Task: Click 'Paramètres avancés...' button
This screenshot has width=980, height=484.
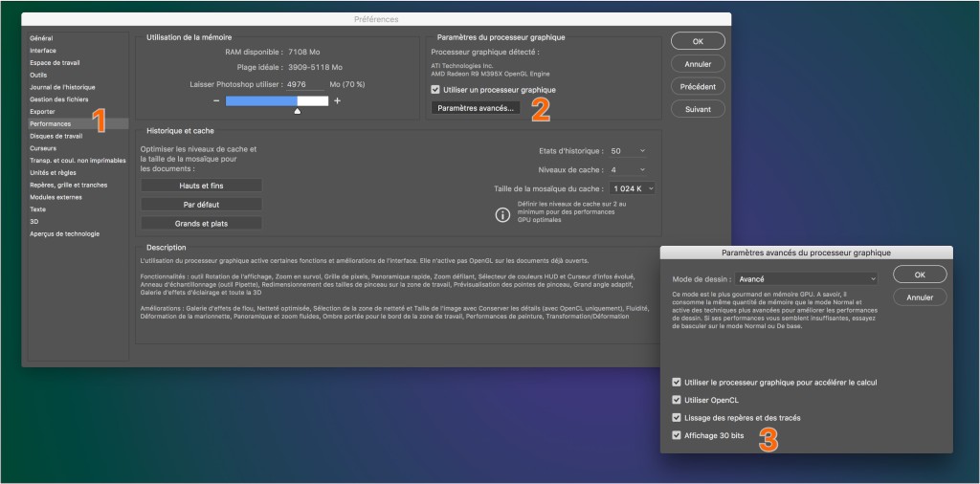Action: click(476, 108)
